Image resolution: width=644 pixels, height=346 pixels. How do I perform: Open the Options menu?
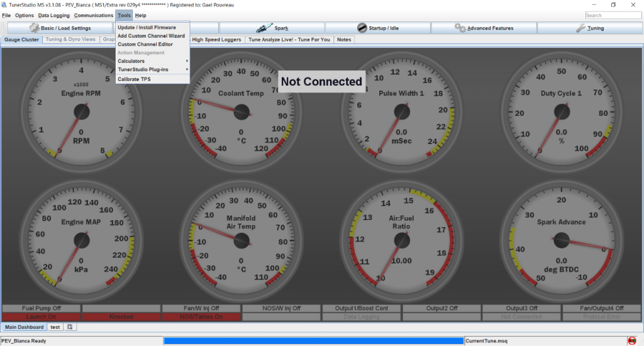pos(25,16)
